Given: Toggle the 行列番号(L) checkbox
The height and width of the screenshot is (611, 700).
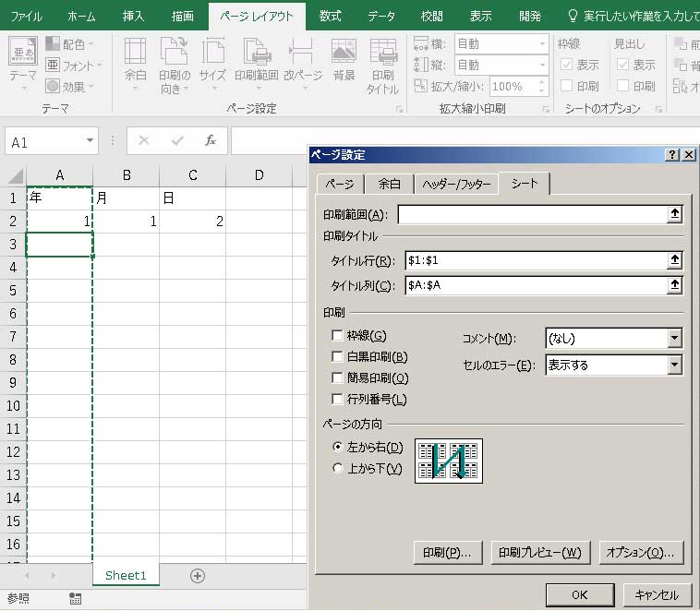Looking at the screenshot, I should (x=337, y=400).
